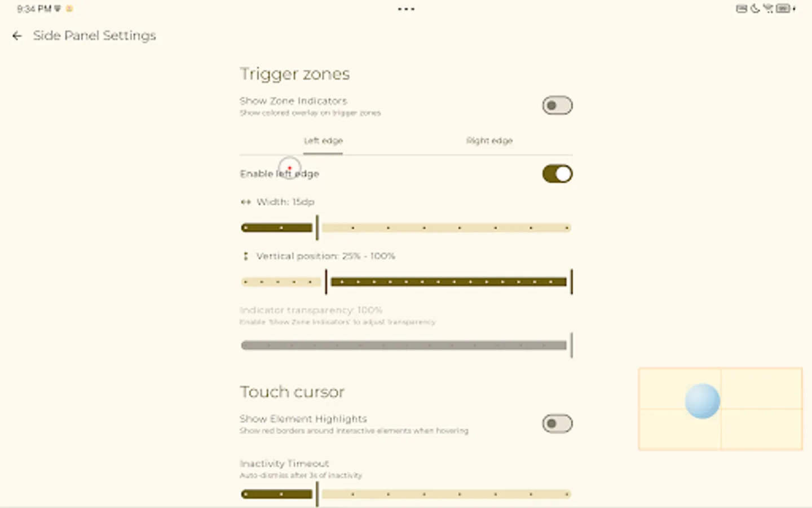Click the Show colored overlay description text

pos(310,112)
